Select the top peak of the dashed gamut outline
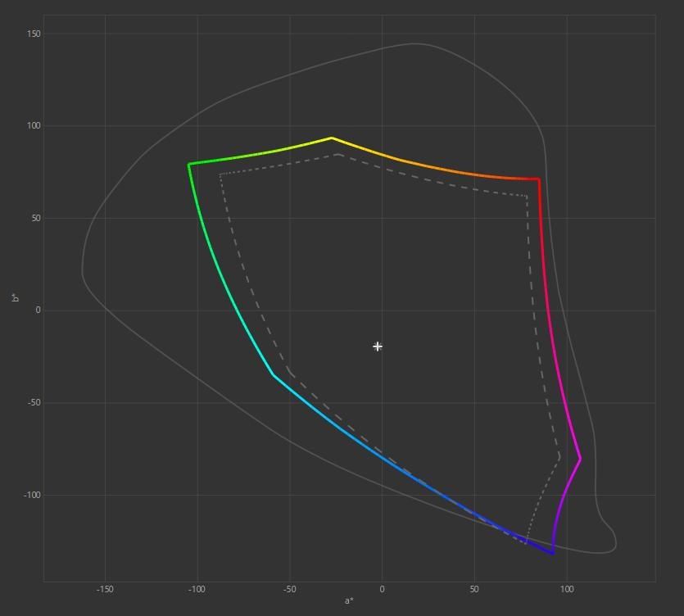684x616 pixels. point(339,154)
